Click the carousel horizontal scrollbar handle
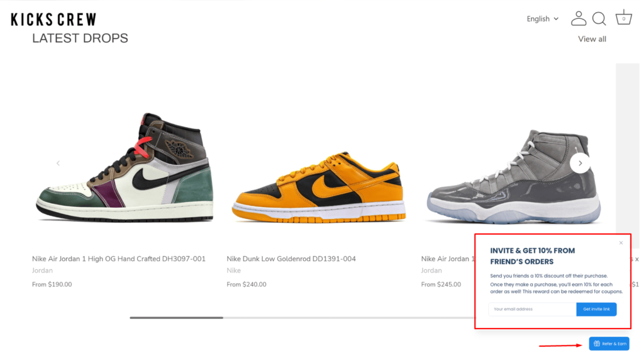The width and height of the screenshot is (644, 353). 177,318
